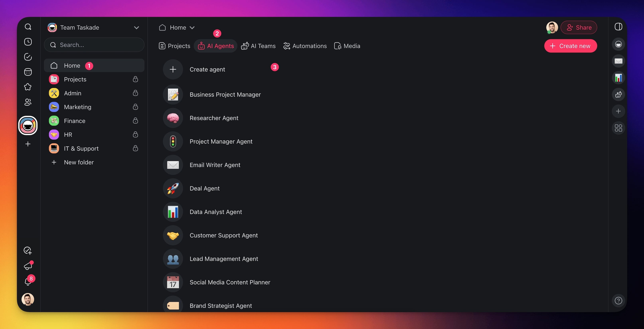The image size is (644, 329).
Task: Switch to the AI Teams tab
Action: click(259, 46)
